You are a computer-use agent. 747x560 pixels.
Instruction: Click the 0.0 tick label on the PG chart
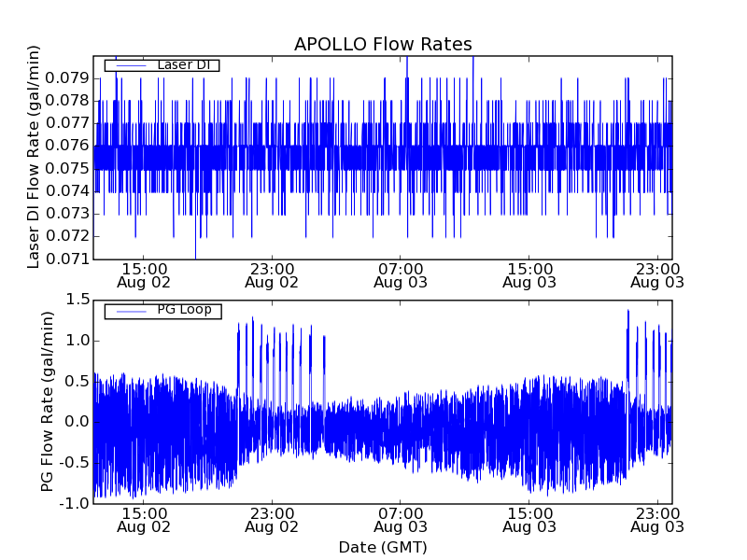click(x=78, y=422)
